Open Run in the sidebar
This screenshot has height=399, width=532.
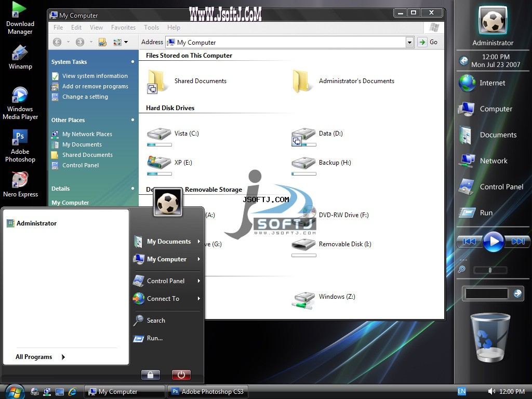(475, 212)
